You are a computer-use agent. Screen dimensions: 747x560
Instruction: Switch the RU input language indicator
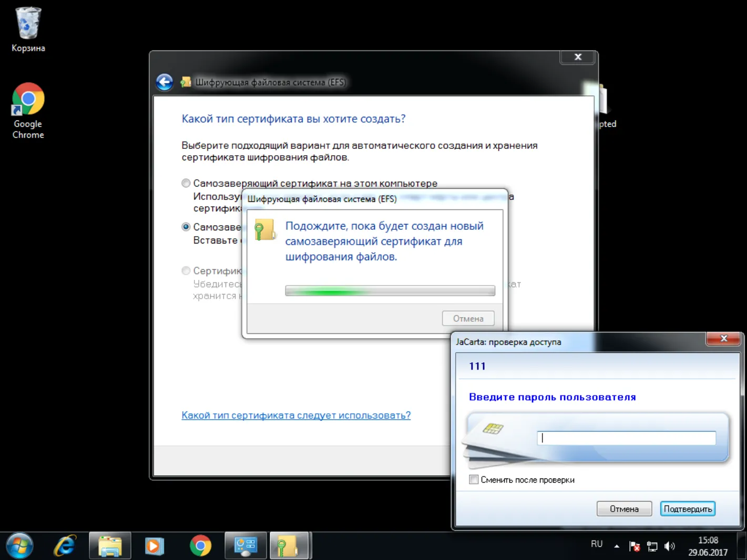point(597,544)
